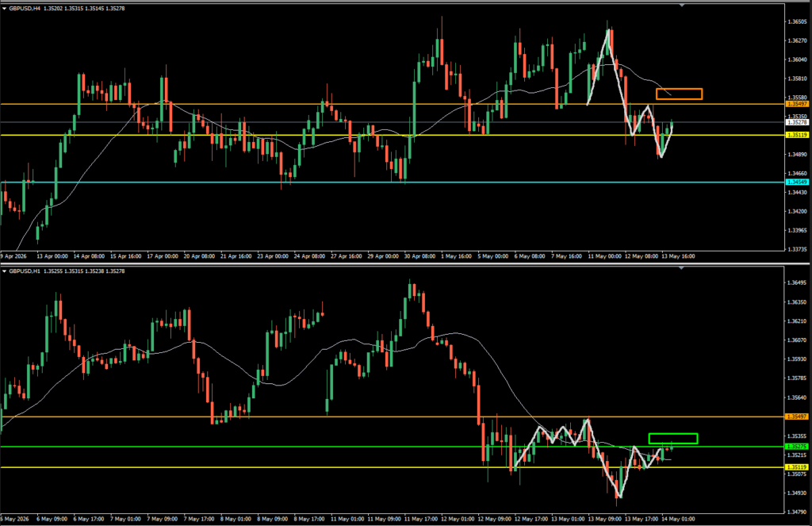
Task: Select the orange horizontal line on H1 chart
Action: point(393,417)
